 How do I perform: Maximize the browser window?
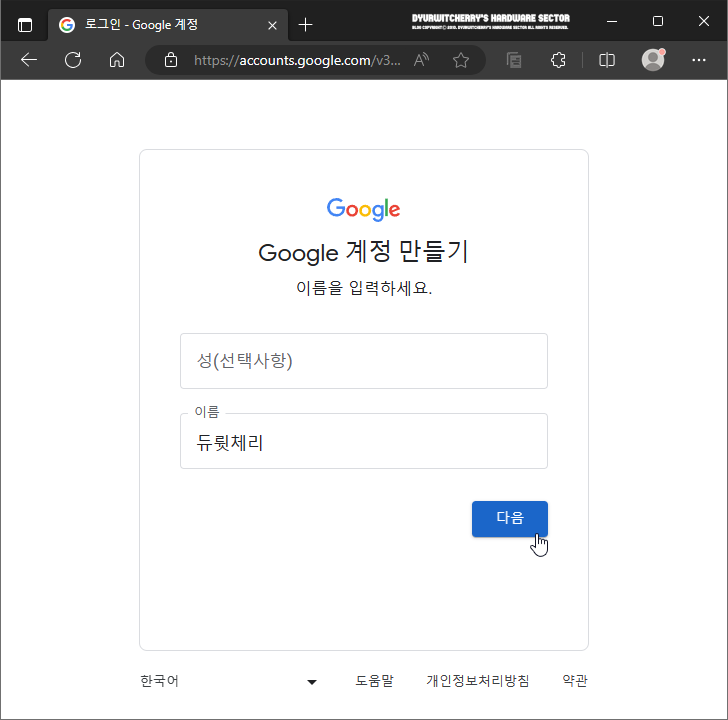(x=657, y=21)
